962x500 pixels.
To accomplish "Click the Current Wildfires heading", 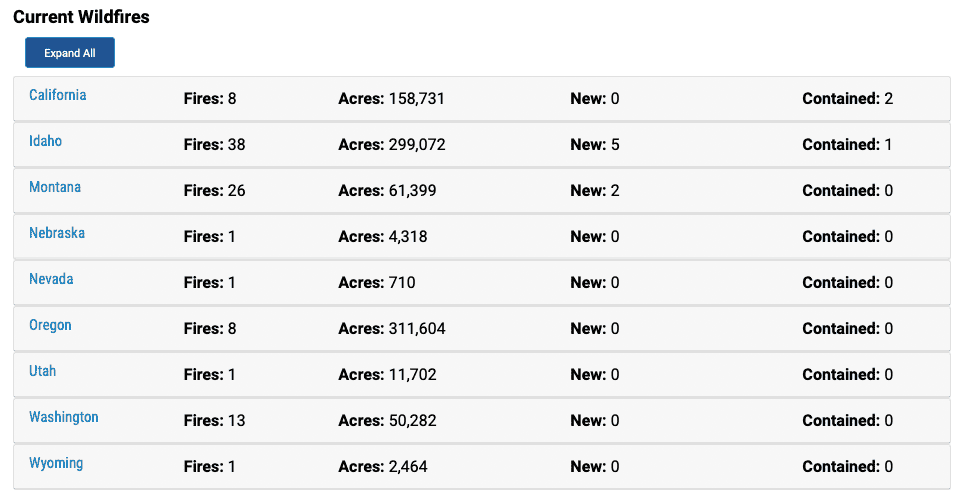I will pos(81,17).
